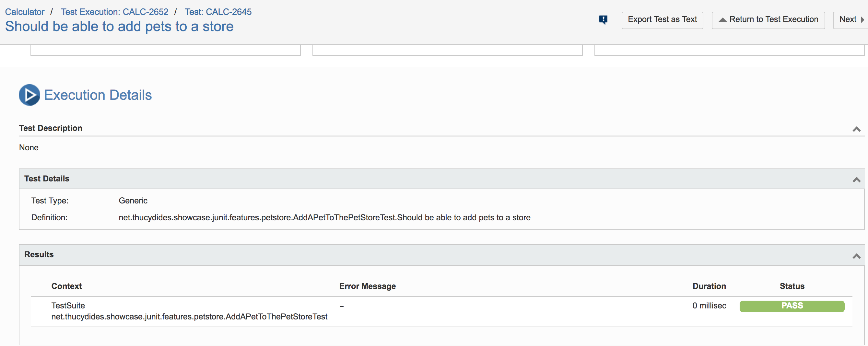Click the Execution Details play icon

coord(29,95)
